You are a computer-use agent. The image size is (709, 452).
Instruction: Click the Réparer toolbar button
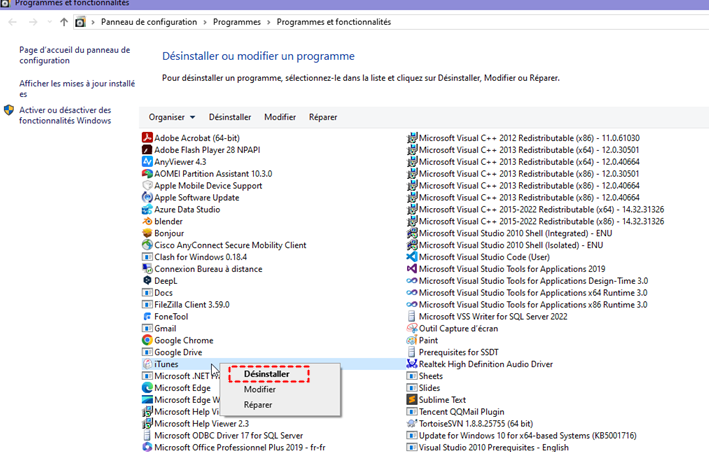(x=323, y=117)
